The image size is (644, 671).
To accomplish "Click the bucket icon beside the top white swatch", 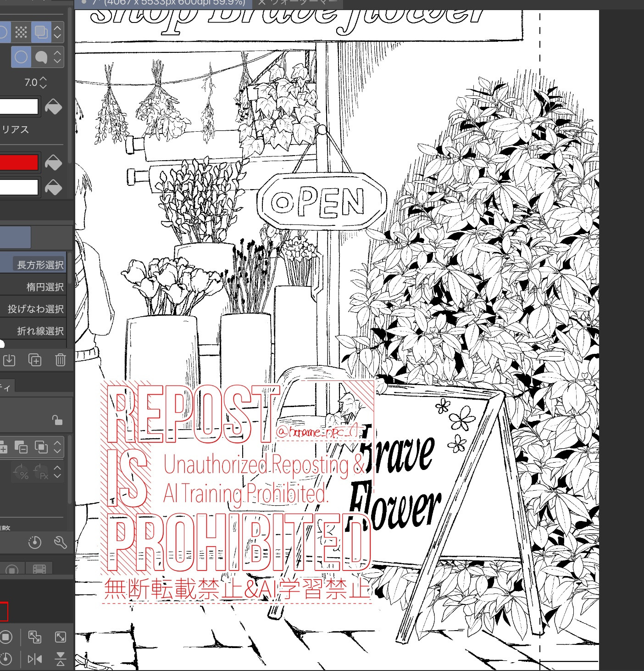I will (x=53, y=107).
